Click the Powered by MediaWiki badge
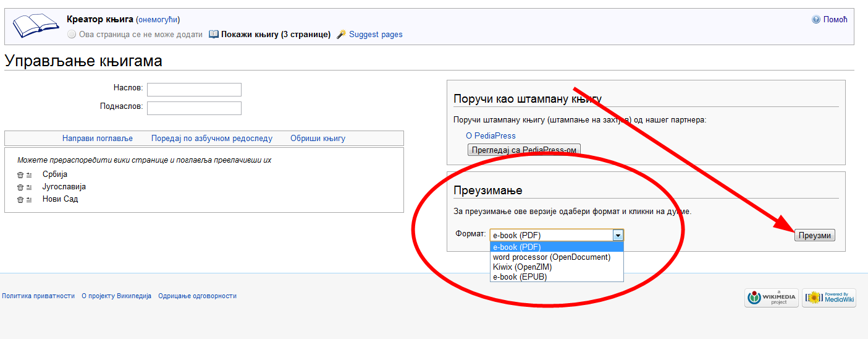The width and height of the screenshot is (868, 339). tap(828, 298)
